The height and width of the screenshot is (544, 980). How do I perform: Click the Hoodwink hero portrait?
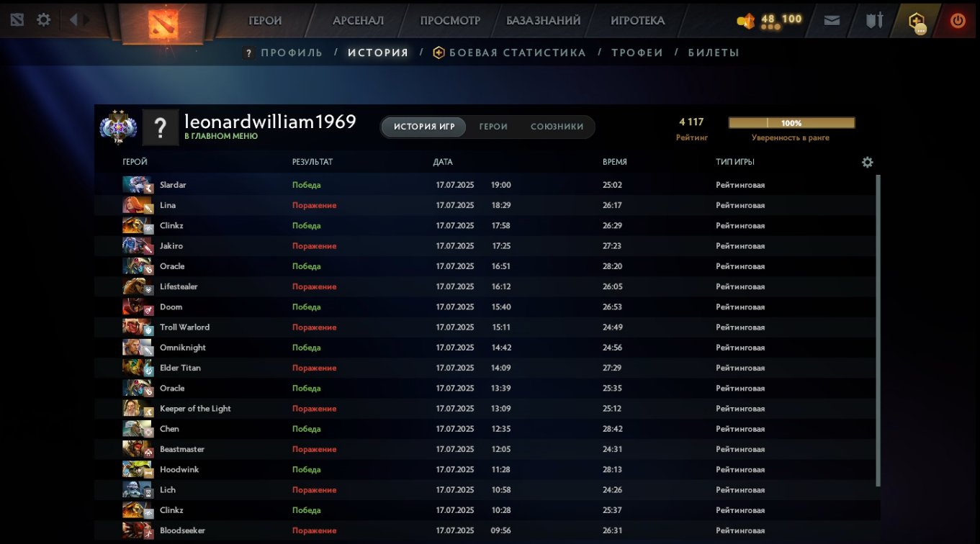[x=138, y=469]
